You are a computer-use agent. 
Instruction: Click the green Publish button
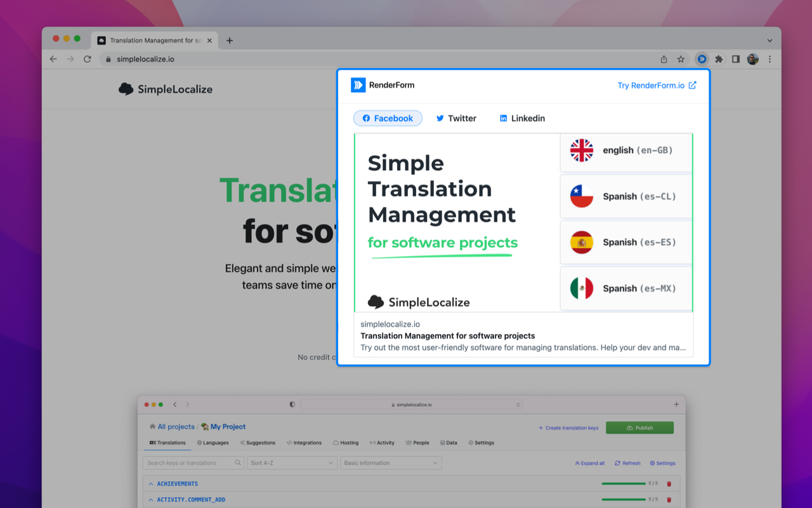pos(639,427)
